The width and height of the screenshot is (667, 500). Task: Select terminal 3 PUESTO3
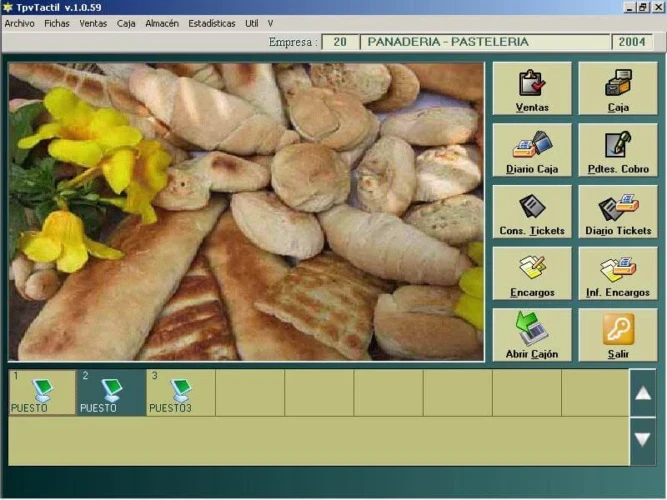point(181,392)
